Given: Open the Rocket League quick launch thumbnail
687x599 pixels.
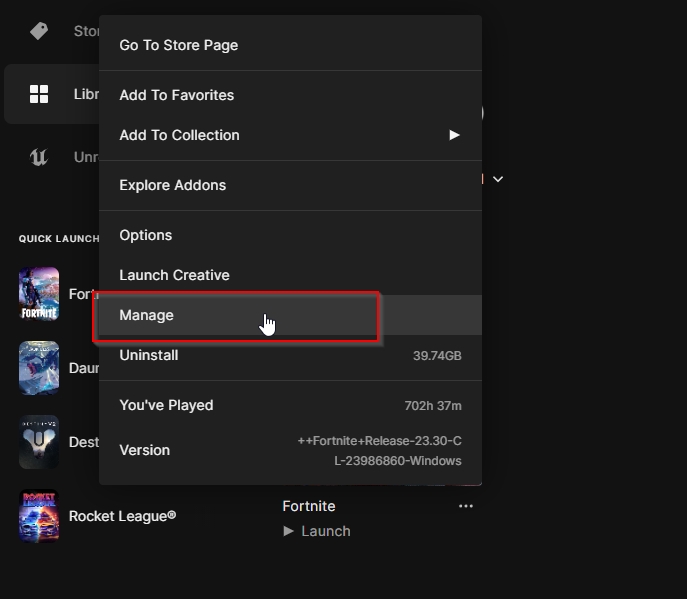Looking at the screenshot, I should [39, 516].
